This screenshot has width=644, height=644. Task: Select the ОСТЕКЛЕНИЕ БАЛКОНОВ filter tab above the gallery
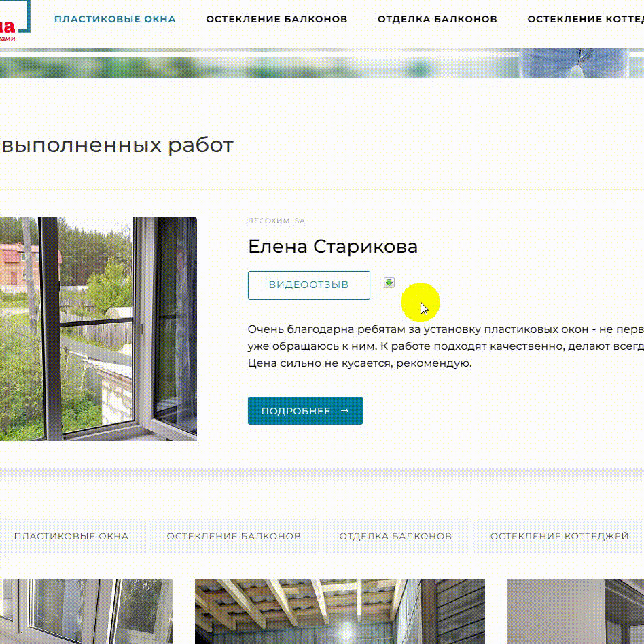(x=234, y=536)
